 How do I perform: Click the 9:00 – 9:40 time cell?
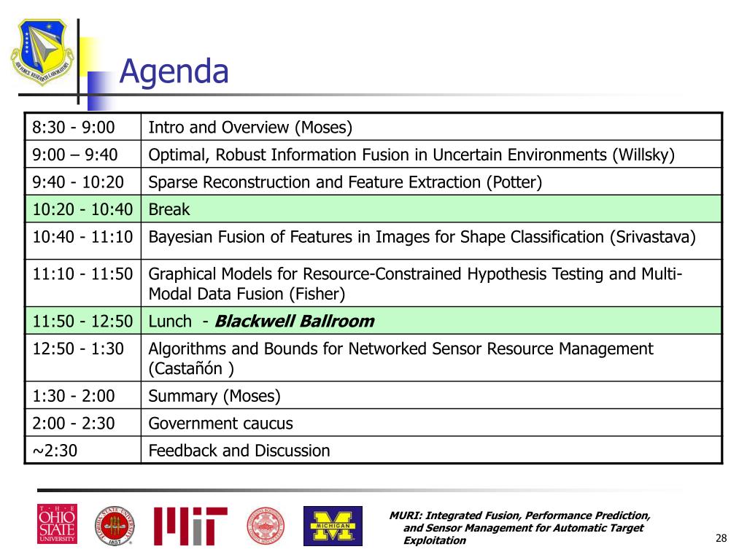click(83, 154)
